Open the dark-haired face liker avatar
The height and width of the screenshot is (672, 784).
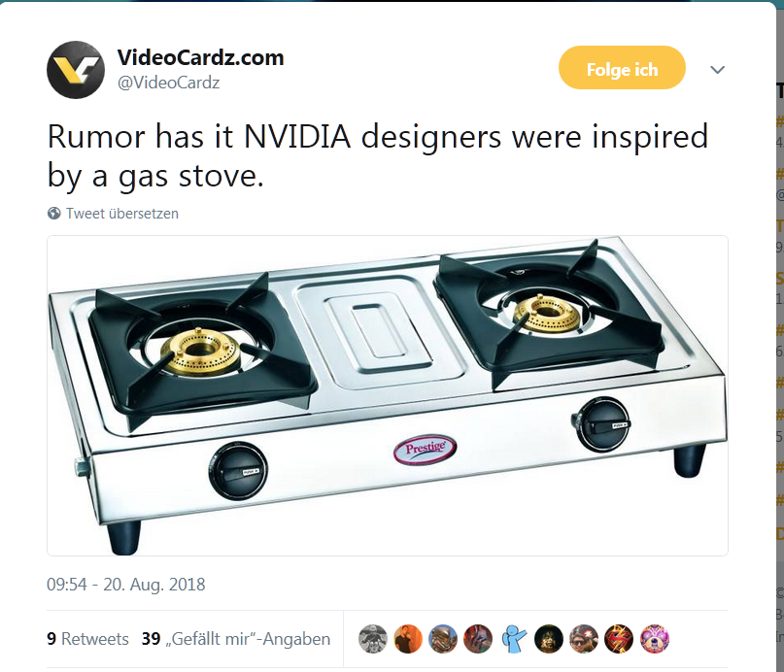click(549, 639)
